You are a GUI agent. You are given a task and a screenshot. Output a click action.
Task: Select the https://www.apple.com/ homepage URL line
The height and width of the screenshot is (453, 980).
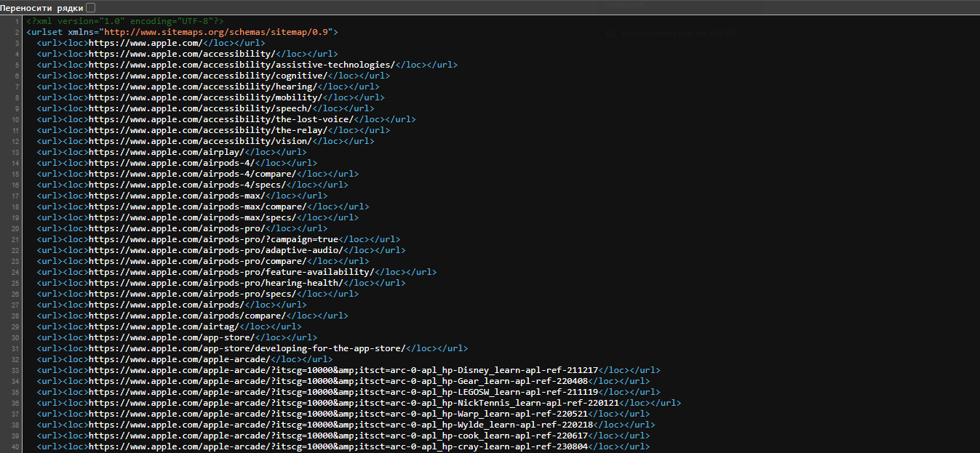click(146, 43)
